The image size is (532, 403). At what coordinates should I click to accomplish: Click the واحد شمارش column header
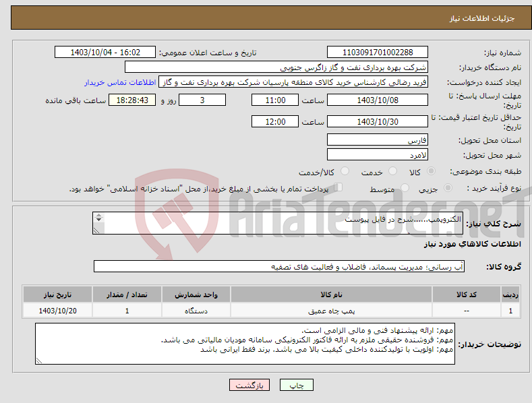point(196,294)
